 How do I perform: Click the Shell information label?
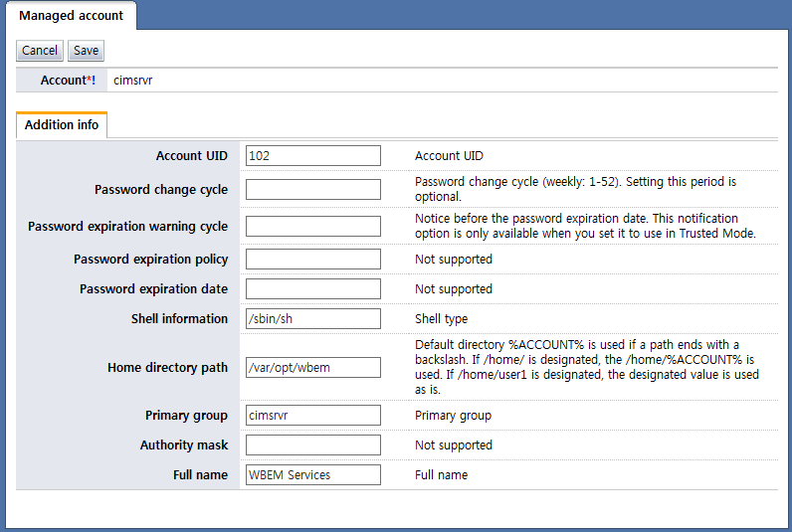[179, 319]
